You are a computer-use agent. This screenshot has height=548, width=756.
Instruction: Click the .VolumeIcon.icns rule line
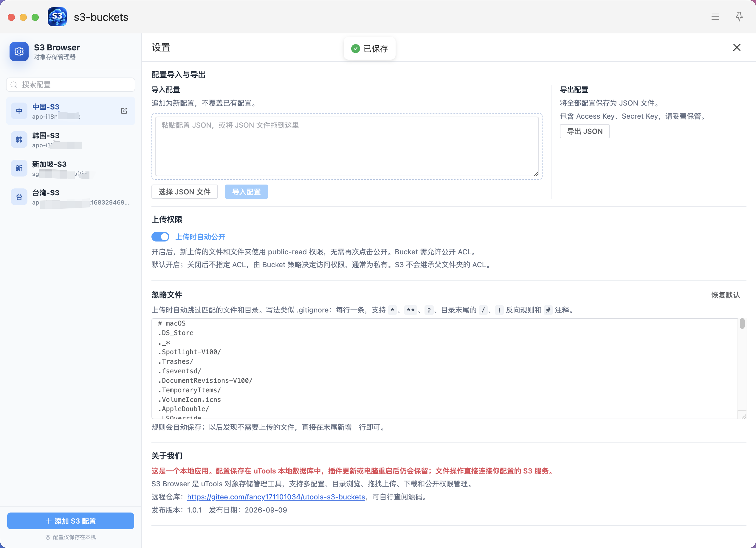(189, 400)
